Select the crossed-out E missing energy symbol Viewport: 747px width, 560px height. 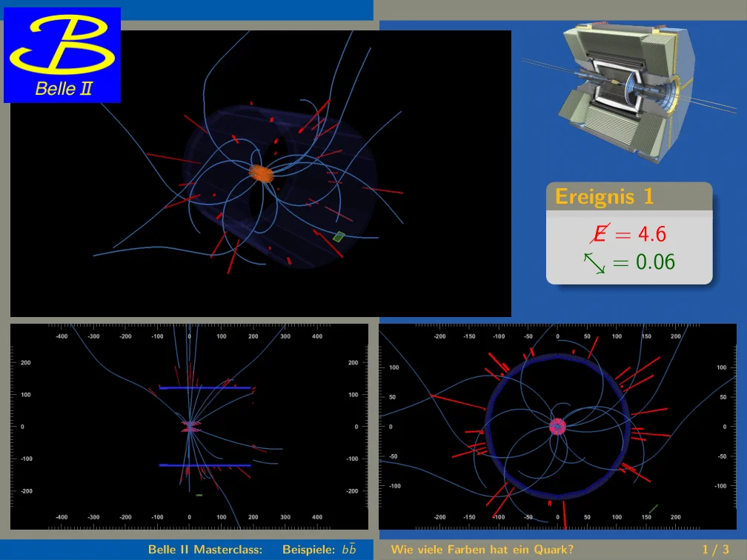click(597, 234)
